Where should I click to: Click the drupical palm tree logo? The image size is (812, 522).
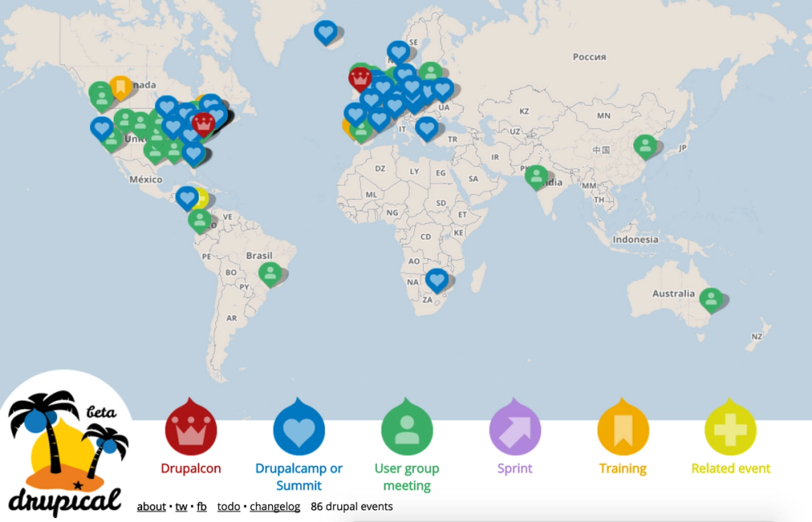(65, 451)
